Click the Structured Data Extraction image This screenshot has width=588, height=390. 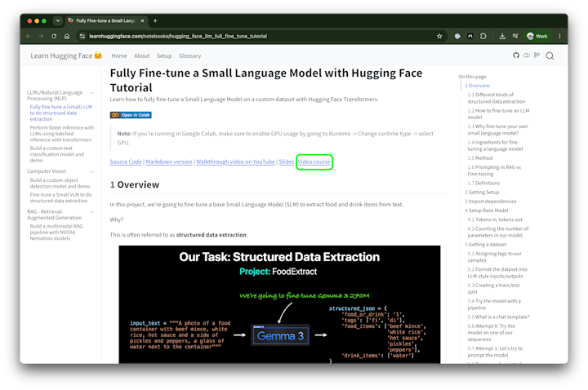pyautogui.click(x=279, y=304)
